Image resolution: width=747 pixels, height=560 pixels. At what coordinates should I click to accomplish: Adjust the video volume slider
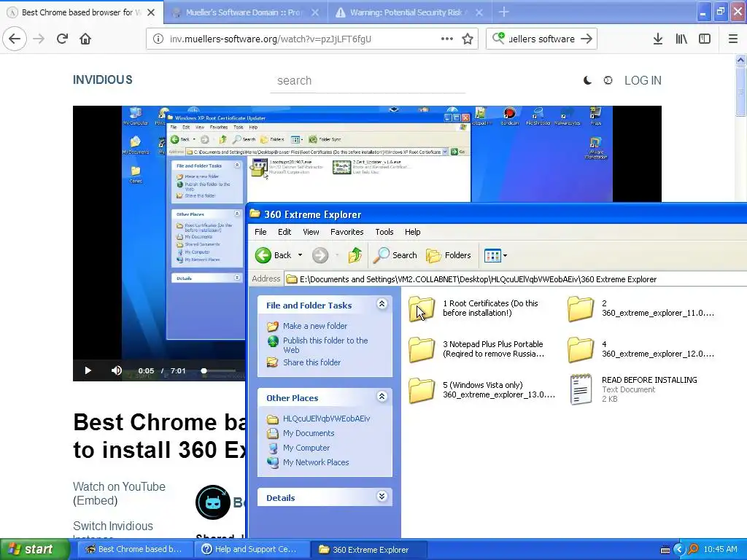[x=219, y=370]
